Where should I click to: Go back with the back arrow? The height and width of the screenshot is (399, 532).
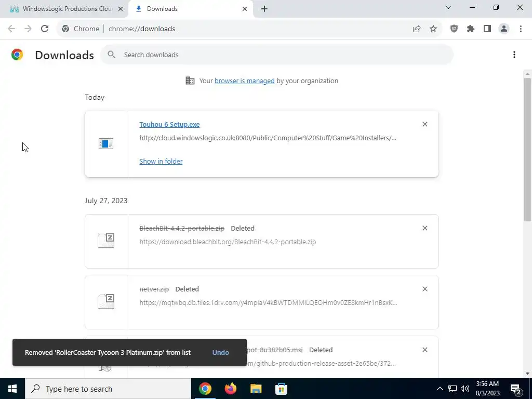(11, 29)
